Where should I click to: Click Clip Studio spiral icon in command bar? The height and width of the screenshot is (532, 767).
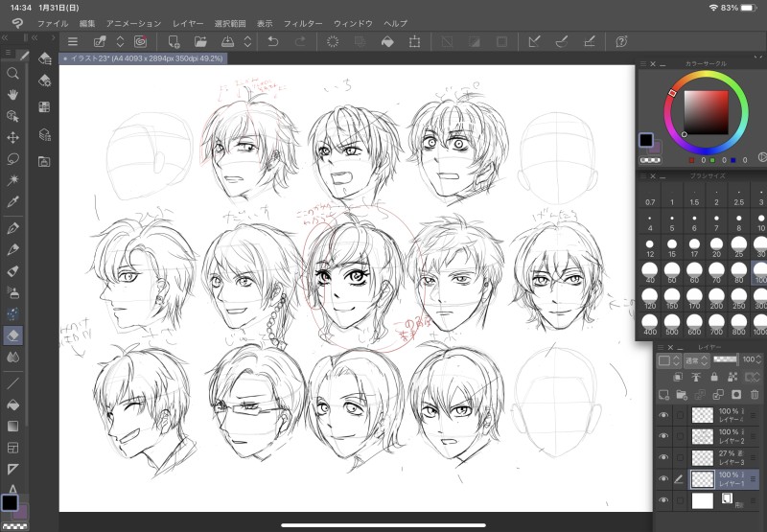(140, 42)
